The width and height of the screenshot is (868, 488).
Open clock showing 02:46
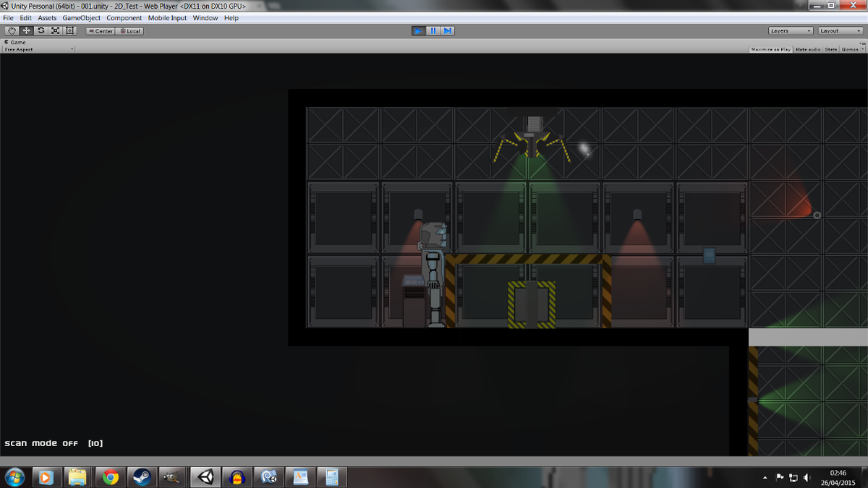838,477
